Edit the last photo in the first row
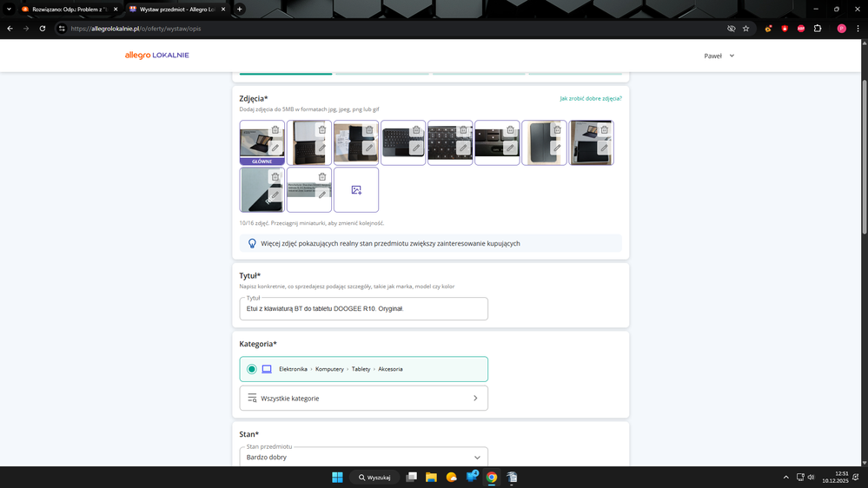Viewport: 868px width, 488px height. tap(604, 148)
